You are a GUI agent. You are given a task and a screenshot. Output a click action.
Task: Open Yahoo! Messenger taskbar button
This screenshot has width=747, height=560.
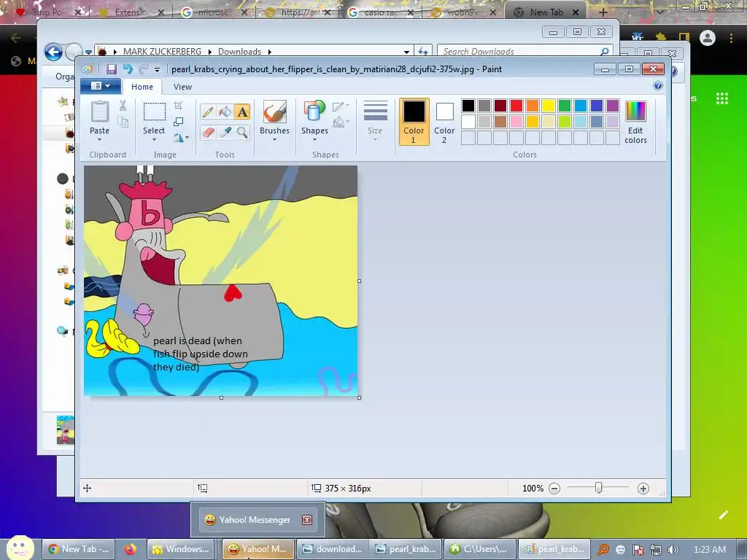(x=258, y=549)
